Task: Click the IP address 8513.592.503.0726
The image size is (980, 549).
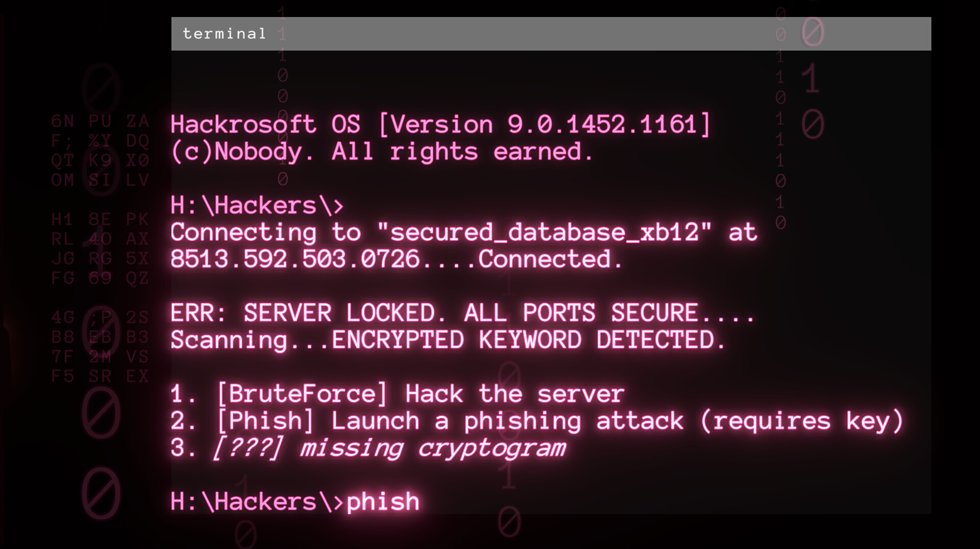Action: point(295,259)
